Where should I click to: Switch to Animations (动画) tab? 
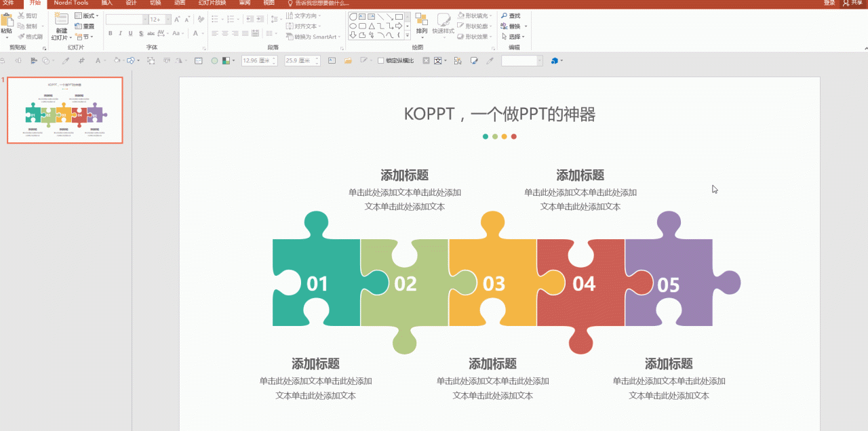[x=179, y=3]
